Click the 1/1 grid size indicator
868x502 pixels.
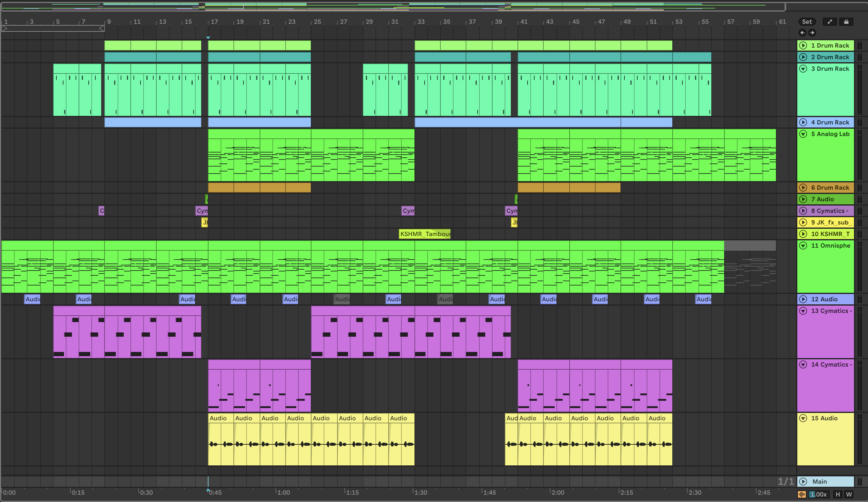tap(785, 481)
